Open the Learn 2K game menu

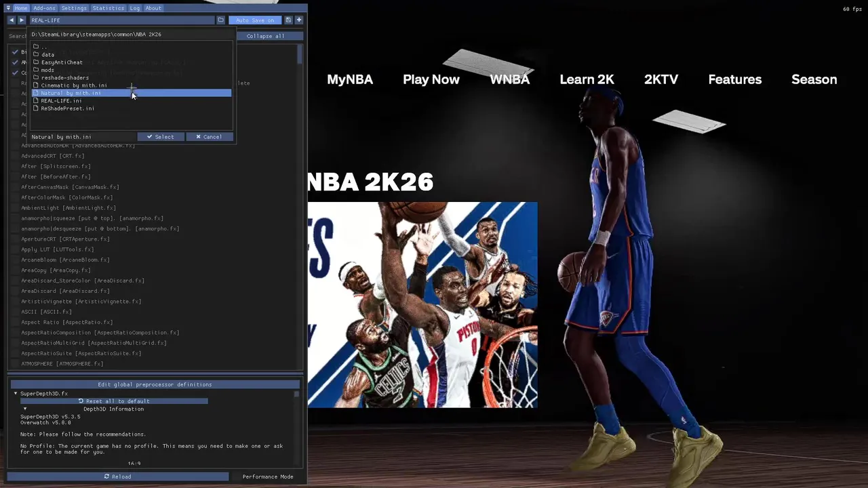pos(587,79)
